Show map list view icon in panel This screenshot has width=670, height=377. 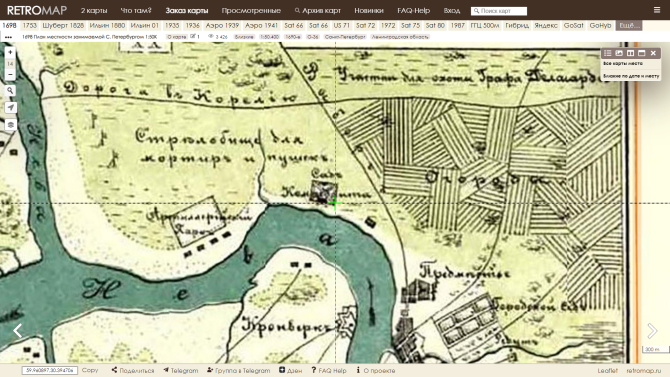coord(608,53)
